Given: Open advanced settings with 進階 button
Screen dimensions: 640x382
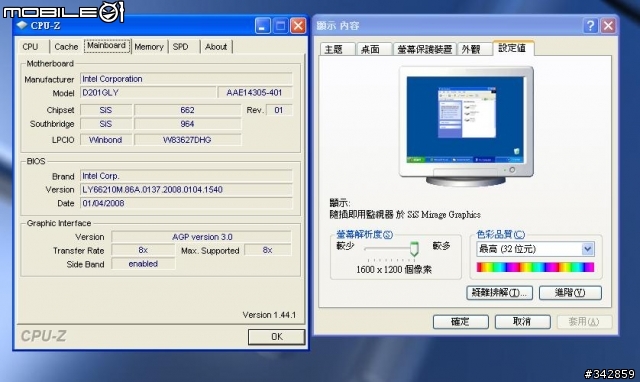Looking at the screenshot, I should pos(570,293).
